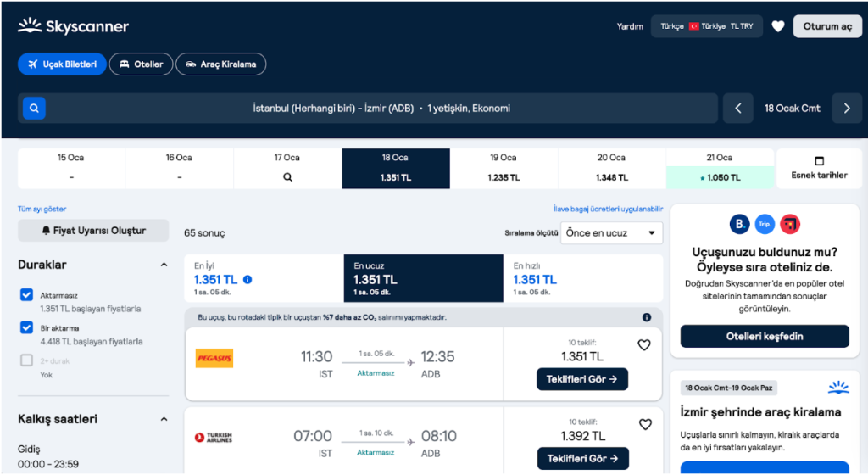The width and height of the screenshot is (868, 475).
Task: Click the route search summary field
Action: [381, 108]
